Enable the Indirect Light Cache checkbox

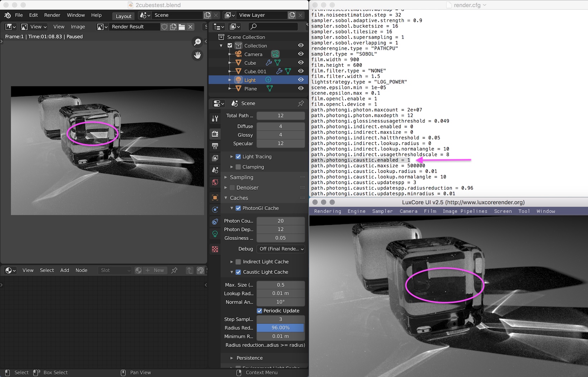(238, 262)
